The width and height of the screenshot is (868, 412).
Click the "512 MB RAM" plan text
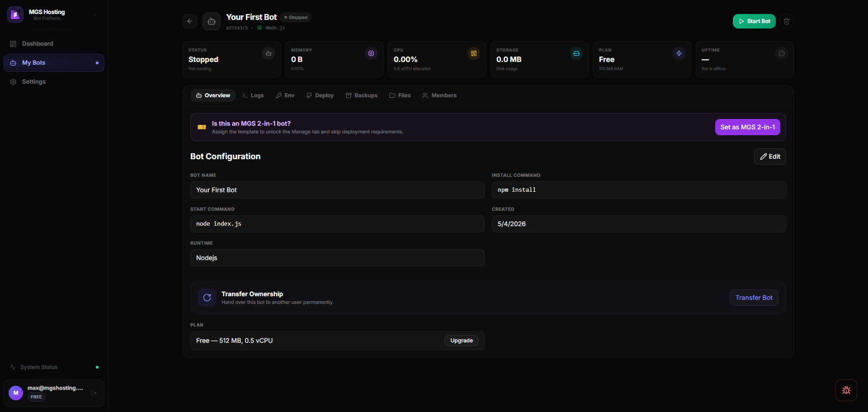[x=611, y=69]
